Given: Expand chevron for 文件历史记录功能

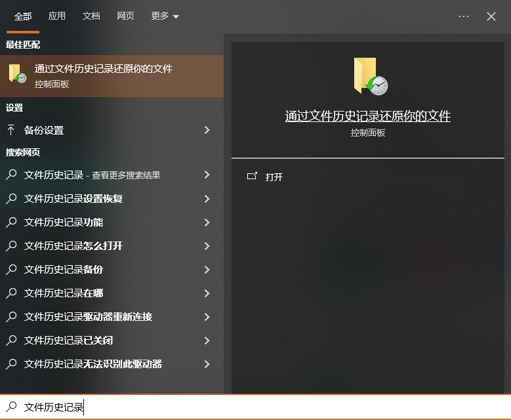Looking at the screenshot, I should pos(207,222).
